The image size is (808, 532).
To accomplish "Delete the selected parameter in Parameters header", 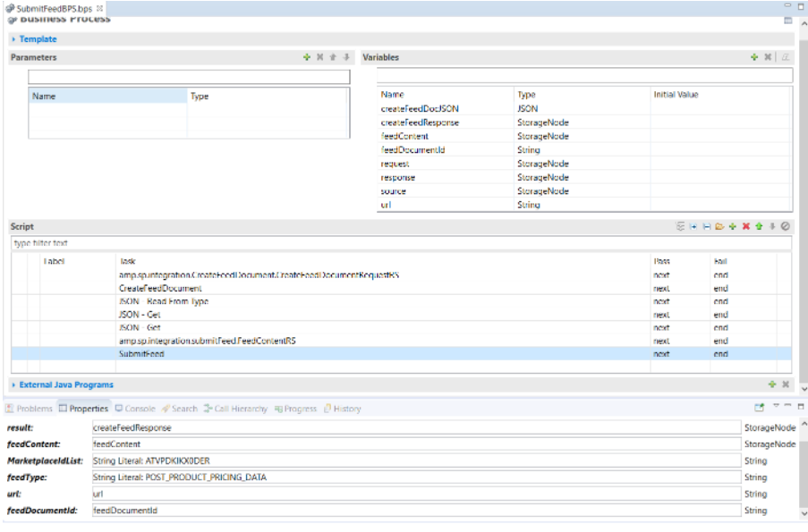I will (320, 57).
